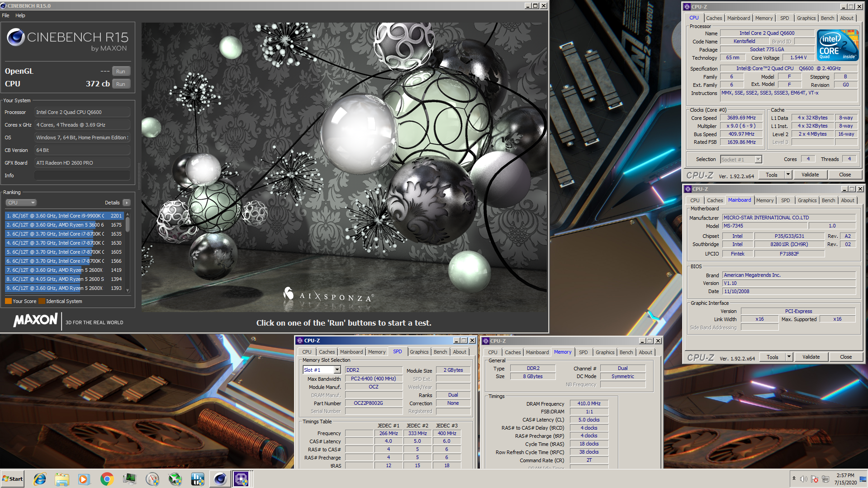Click the Windows Start button
The image size is (868, 488).
13,479
